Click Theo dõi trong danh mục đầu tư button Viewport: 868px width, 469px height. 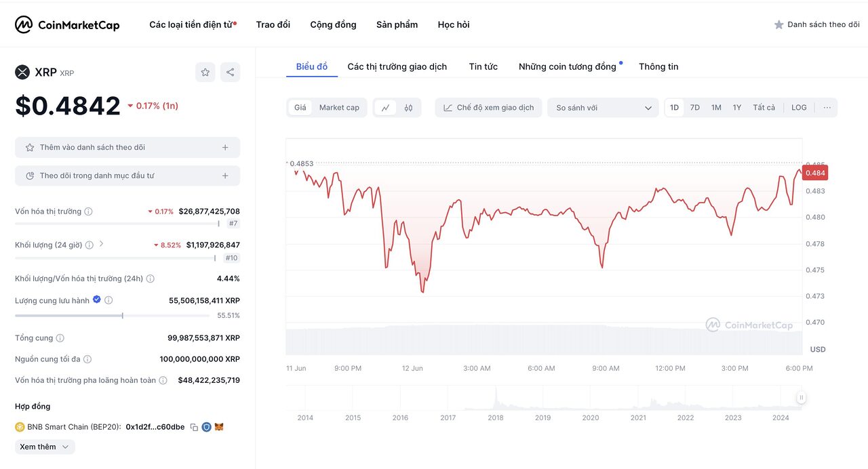127,176
